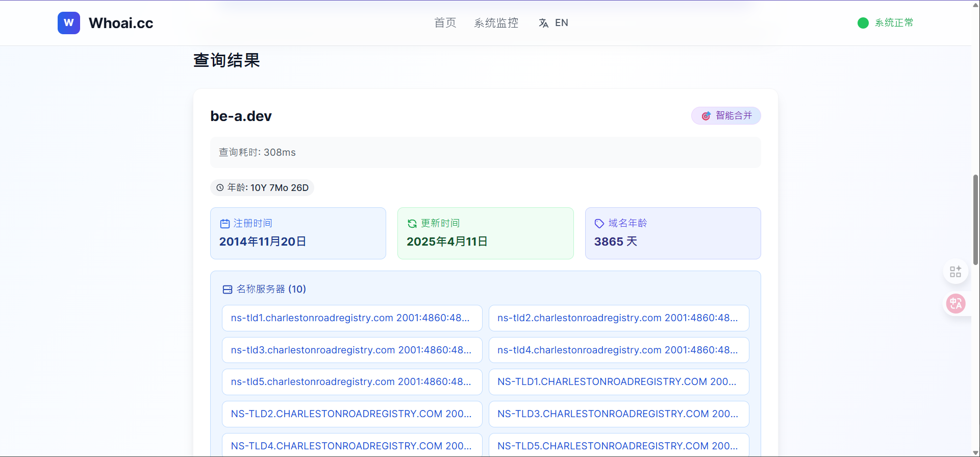This screenshot has width=980, height=457.
Task: Click the server icon beside 名称服务器
Action: click(228, 290)
